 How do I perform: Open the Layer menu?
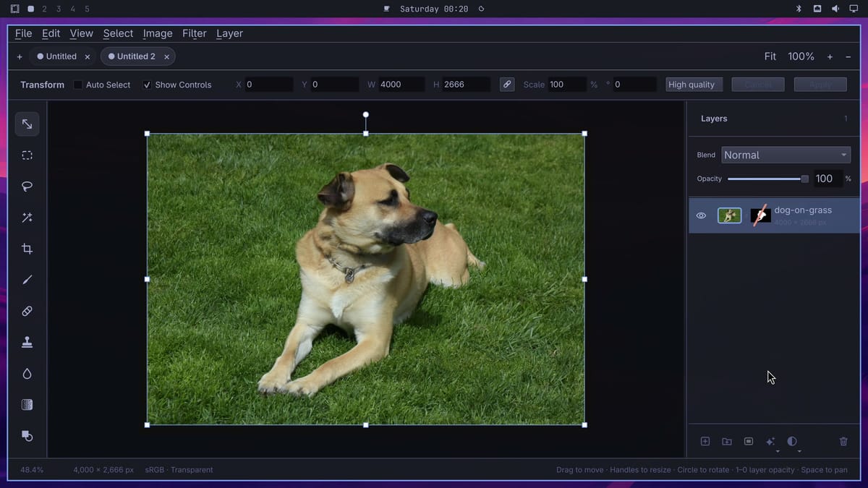229,33
